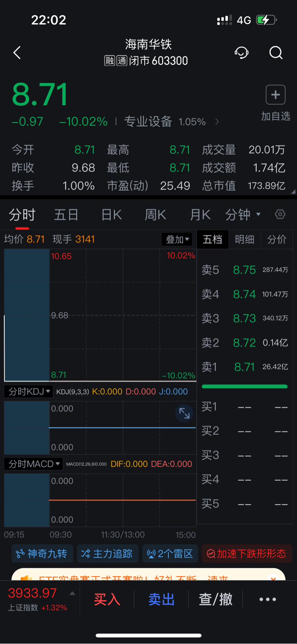Select the 分价 price distribution tab

pyautogui.click(x=277, y=239)
